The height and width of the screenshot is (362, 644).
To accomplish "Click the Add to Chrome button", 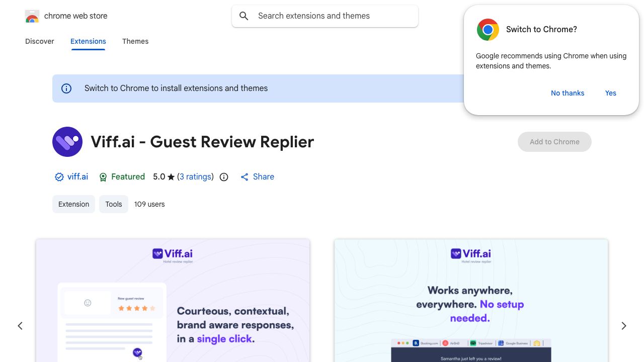I will click(x=554, y=142).
